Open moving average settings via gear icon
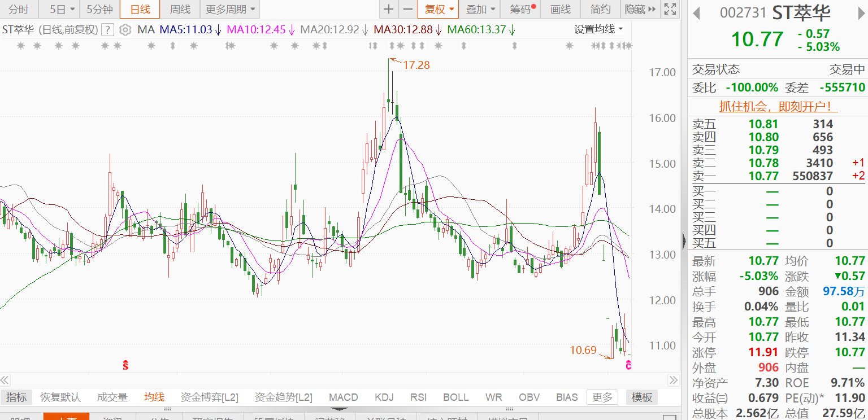868x420 pixels. point(125,31)
